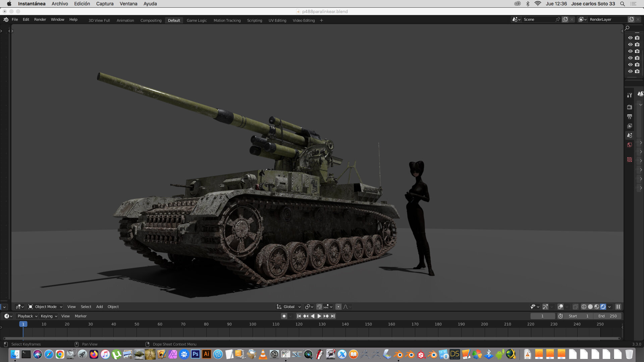
Task: Open the timeline Marker menu
Action: coord(80,316)
